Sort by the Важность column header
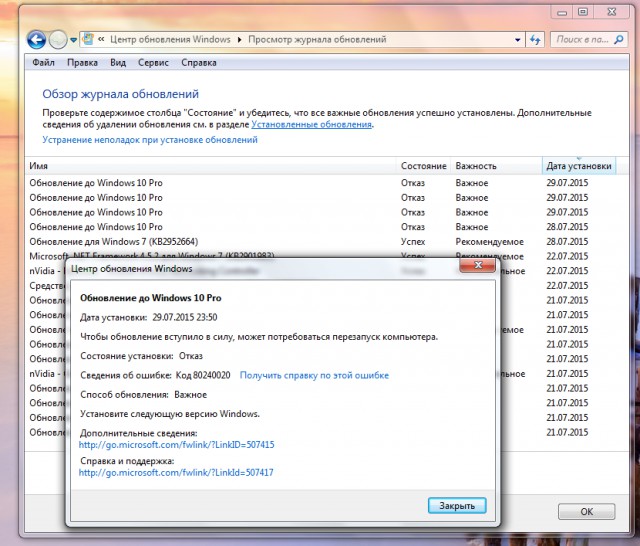 point(497,166)
